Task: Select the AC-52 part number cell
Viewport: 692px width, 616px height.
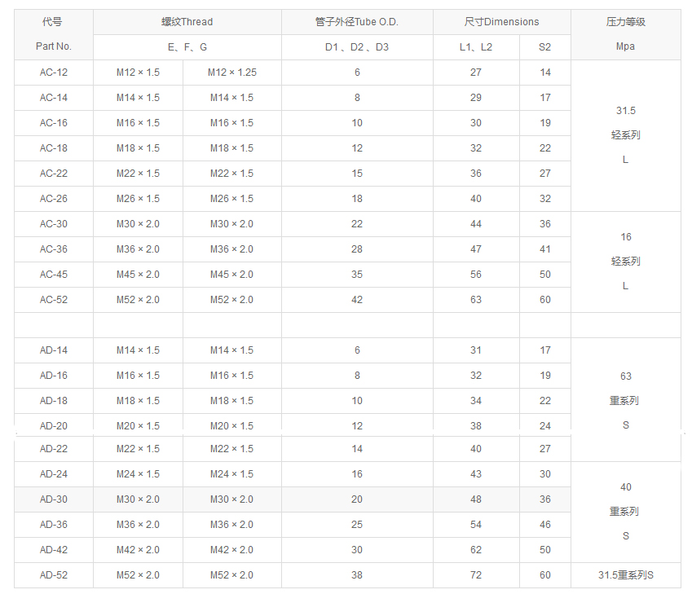Action: click(54, 300)
